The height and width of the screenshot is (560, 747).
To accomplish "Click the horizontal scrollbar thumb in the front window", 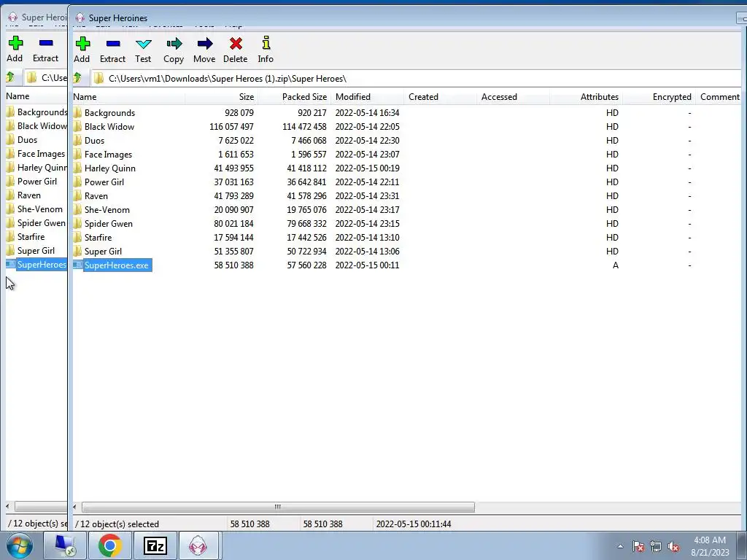I will (278, 507).
